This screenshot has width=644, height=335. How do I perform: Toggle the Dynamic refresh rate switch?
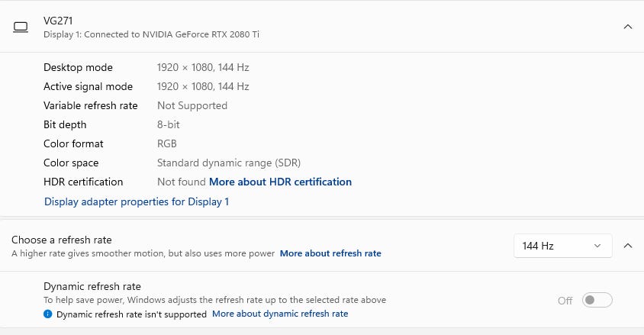point(597,301)
